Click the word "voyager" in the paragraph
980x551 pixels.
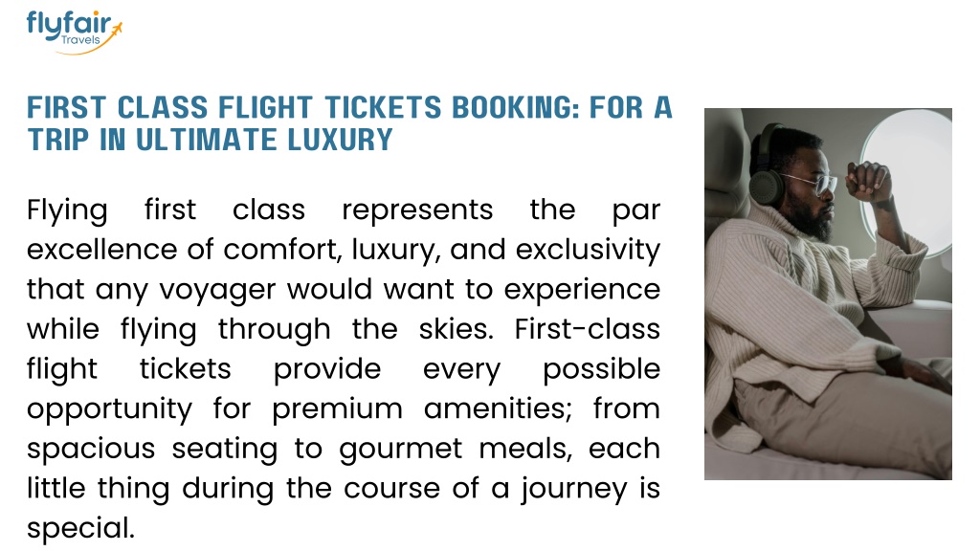coord(217,291)
